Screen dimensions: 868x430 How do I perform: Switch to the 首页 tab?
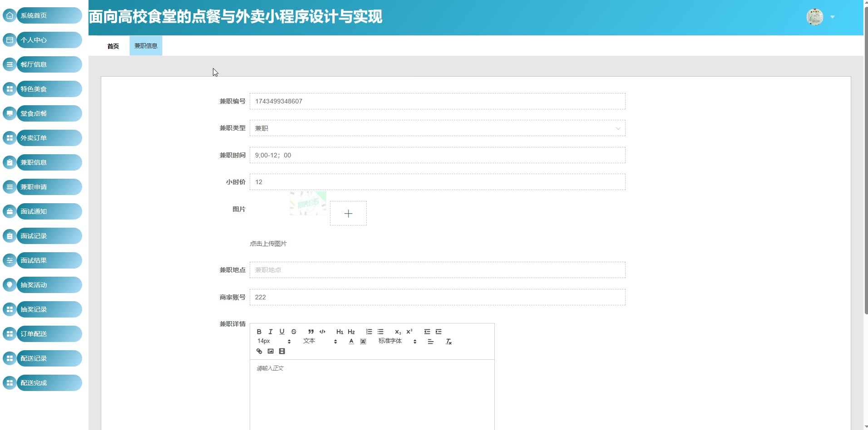113,46
